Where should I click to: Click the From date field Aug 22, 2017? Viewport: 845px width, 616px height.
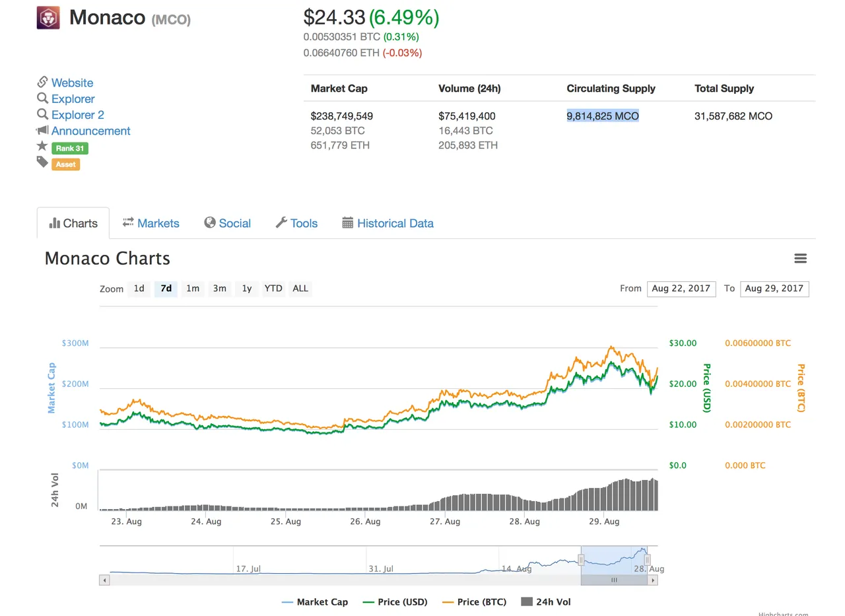[681, 289]
